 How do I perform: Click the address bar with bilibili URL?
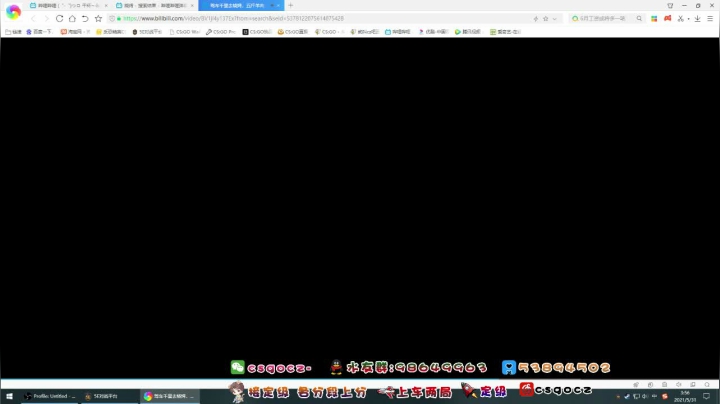tap(321, 19)
